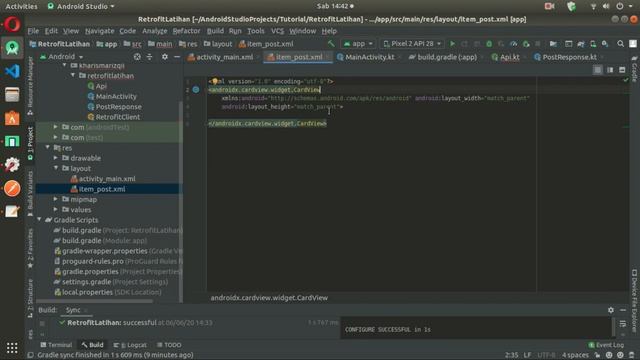
Task: Click the Profile app icon
Action: (x=513, y=44)
